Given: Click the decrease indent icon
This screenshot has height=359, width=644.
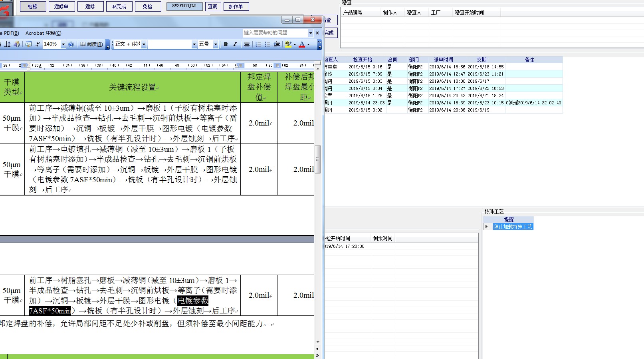Looking at the screenshot, I should pyautogui.click(x=277, y=44).
